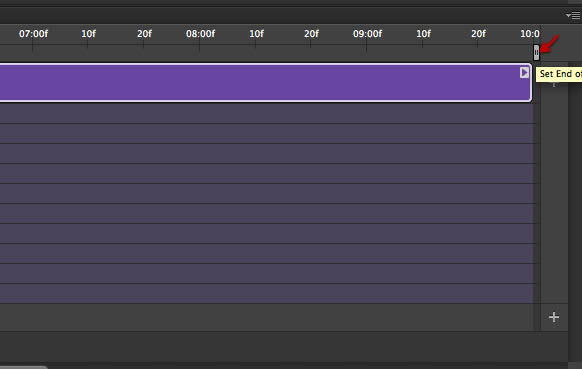The height and width of the screenshot is (369, 582).
Task: Click the 10:0 mark at ruler end
Action: click(x=530, y=34)
